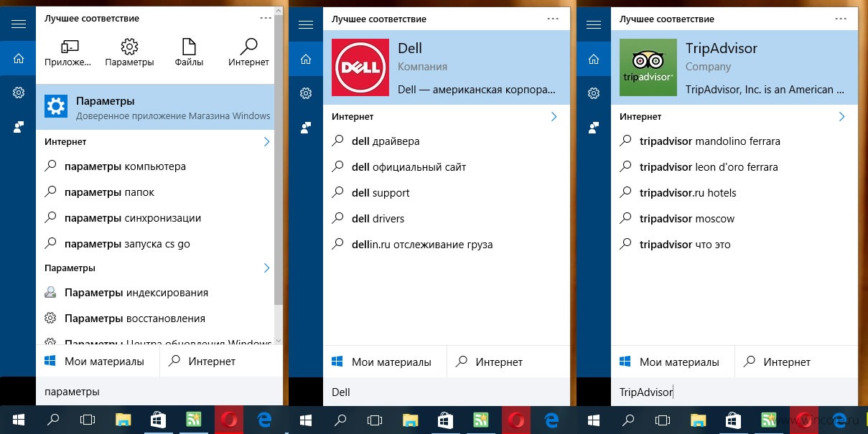Image resolution: width=868 pixels, height=434 pixels.
Task: Launch Opera browser in the Dell panel's taskbar
Action: tap(515, 420)
